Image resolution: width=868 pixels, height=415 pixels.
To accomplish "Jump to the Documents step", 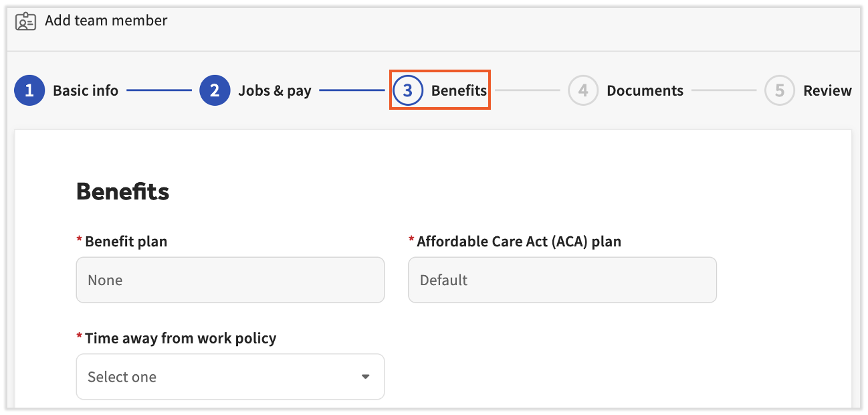I will coord(645,90).
